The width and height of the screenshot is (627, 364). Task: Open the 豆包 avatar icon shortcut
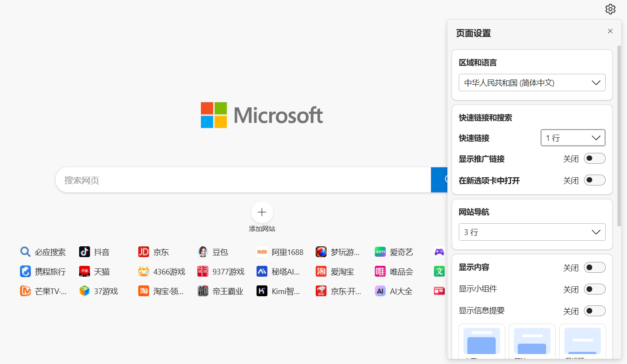point(203,252)
